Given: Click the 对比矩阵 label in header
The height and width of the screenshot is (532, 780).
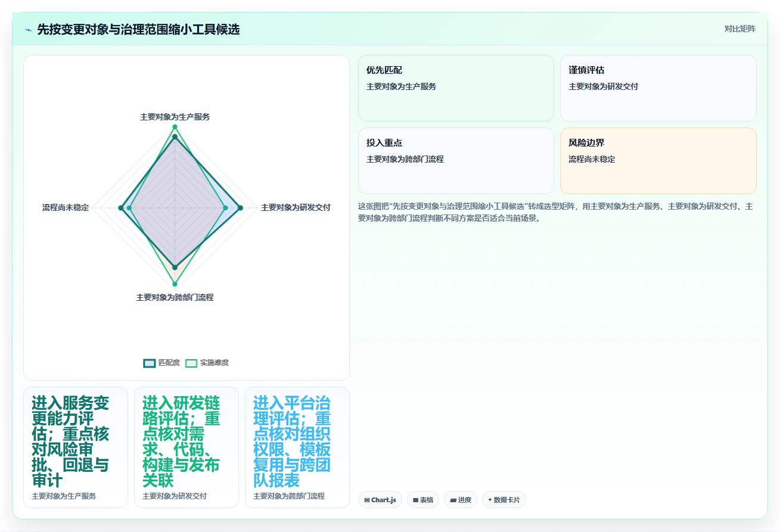Looking at the screenshot, I should 739,29.
